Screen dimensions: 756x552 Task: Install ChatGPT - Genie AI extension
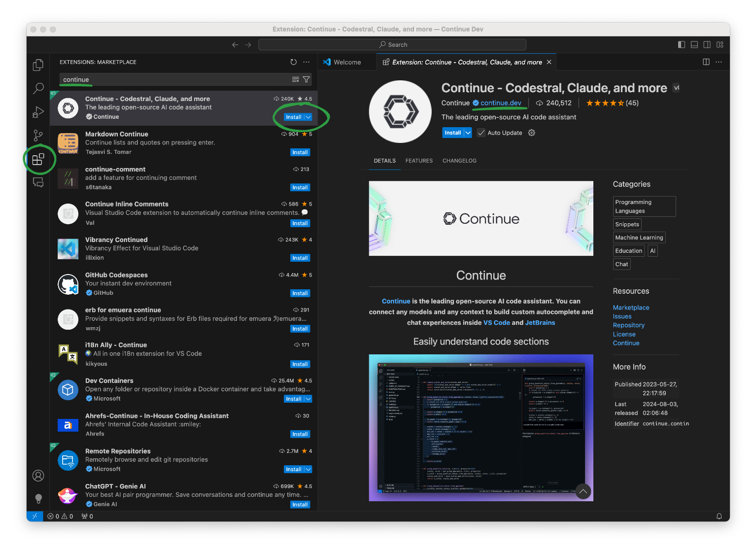point(300,505)
